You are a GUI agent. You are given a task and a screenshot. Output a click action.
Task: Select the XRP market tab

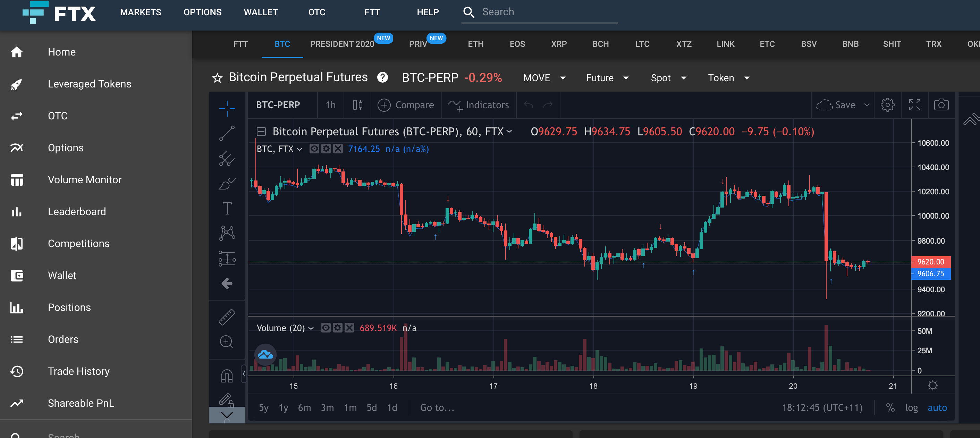559,44
